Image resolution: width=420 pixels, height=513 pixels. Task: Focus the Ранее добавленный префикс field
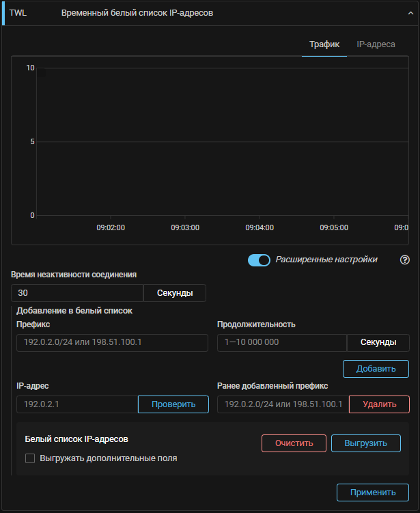pos(283,404)
